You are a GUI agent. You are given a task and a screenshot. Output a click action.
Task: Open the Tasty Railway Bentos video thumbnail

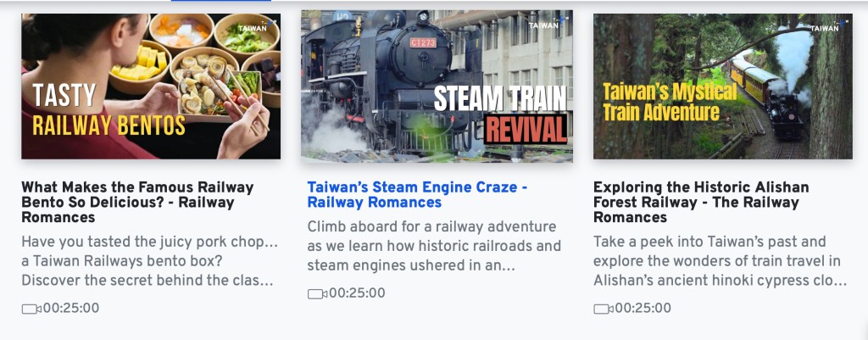click(x=151, y=86)
